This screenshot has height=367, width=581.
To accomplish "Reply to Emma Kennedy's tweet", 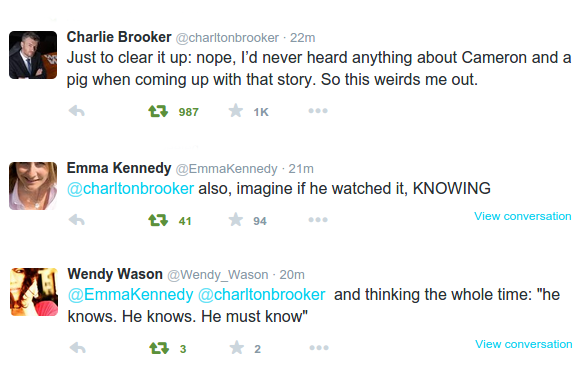I will click(77, 220).
